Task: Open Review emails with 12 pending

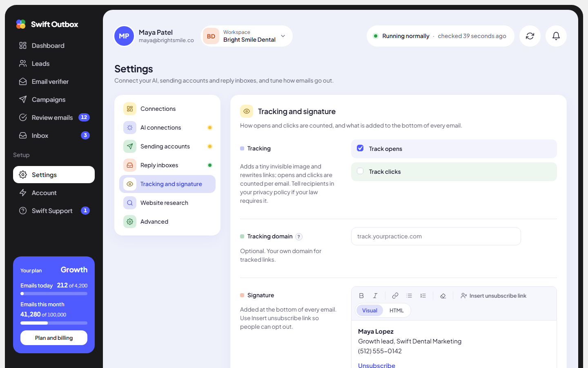Action: point(54,117)
